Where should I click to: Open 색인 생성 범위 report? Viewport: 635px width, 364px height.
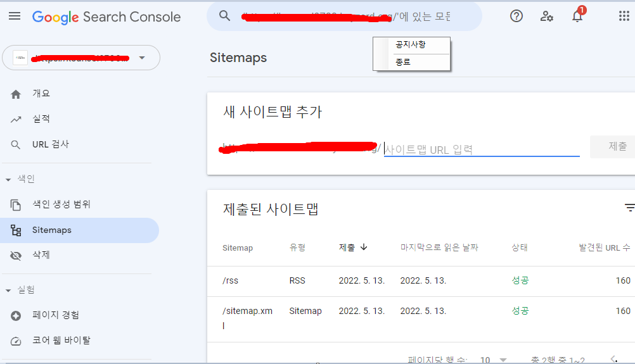[61, 204]
